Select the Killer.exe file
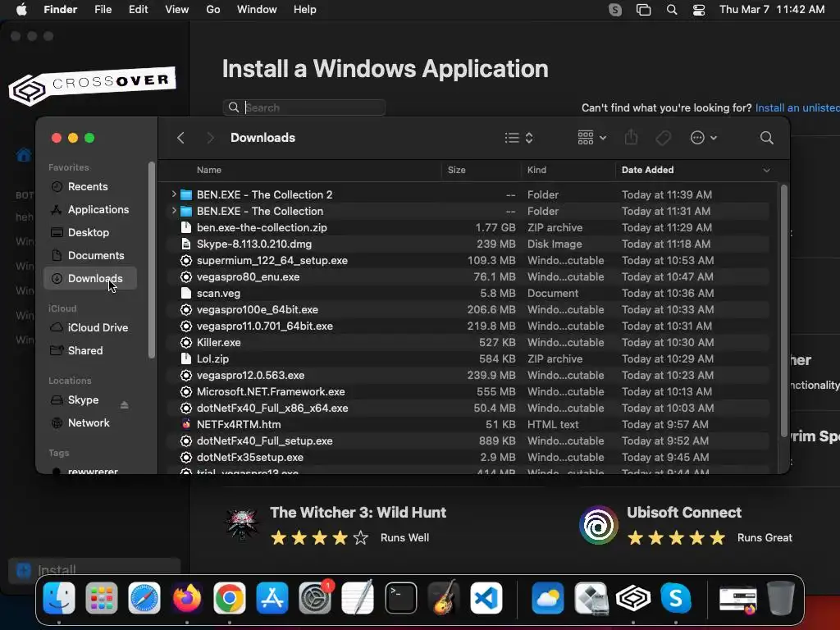840x630 pixels. [468, 342]
